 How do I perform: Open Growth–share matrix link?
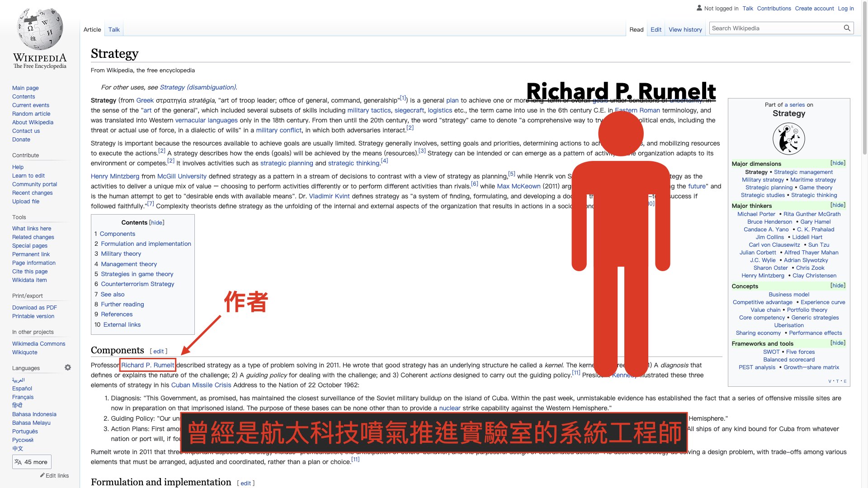click(811, 367)
